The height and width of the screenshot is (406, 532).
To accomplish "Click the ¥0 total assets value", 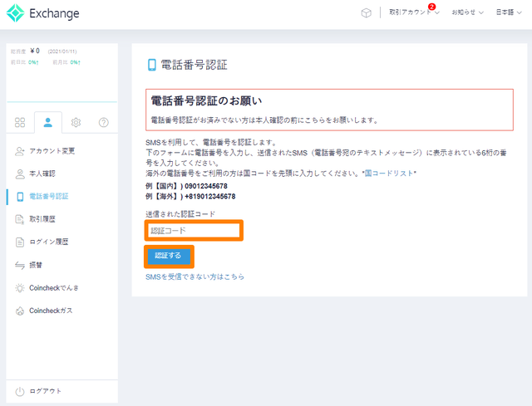I will pos(35,51).
